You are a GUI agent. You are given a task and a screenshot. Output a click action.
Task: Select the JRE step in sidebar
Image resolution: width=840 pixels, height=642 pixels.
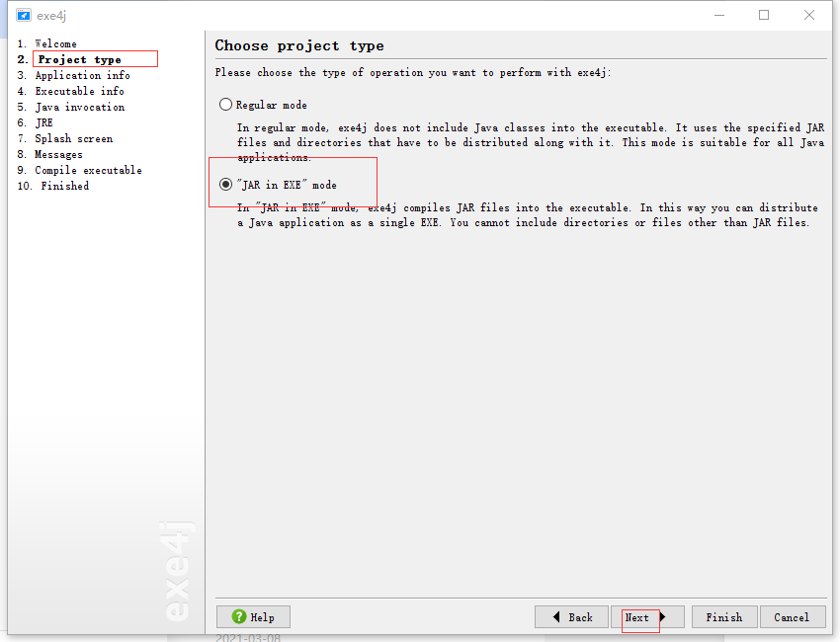pos(43,122)
